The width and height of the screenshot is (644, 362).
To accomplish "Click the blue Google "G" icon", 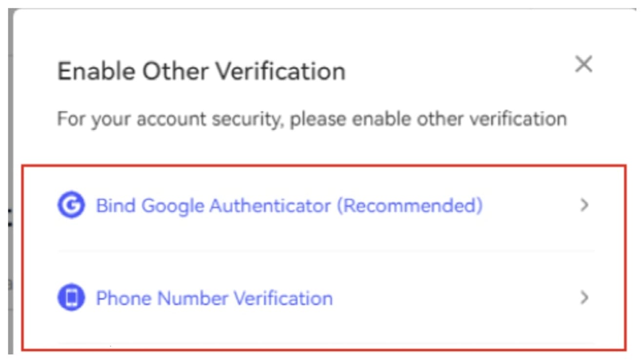I will coord(71,205).
